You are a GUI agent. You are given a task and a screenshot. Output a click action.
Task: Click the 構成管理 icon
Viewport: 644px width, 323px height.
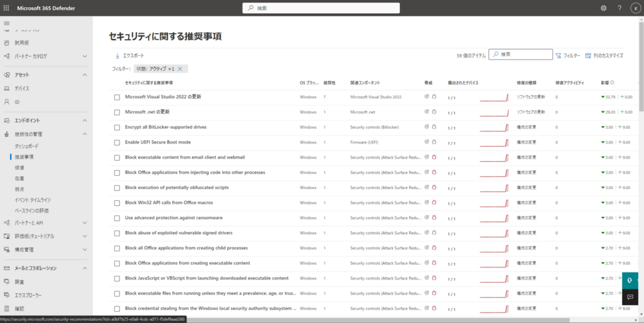[x=7, y=250]
